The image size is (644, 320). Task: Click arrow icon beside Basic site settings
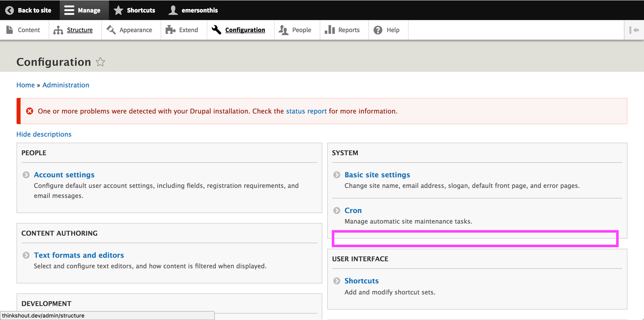click(x=337, y=175)
